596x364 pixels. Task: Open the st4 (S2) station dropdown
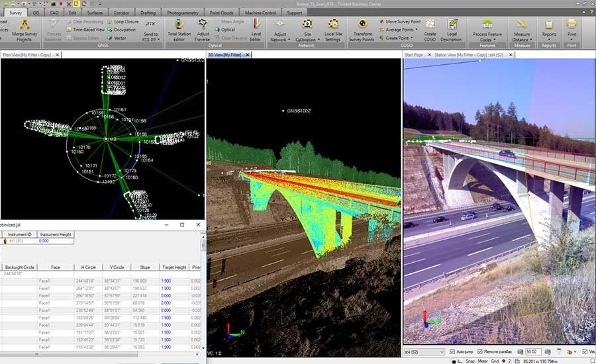point(424,352)
